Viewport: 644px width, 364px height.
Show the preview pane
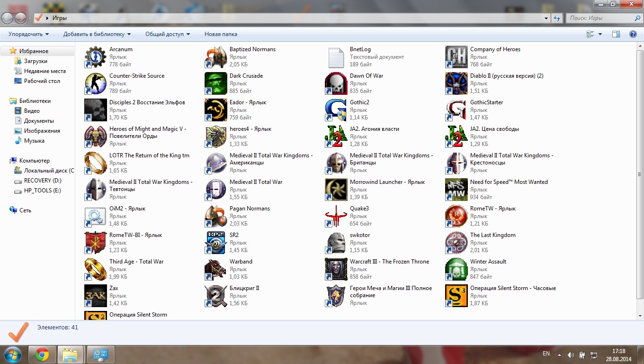click(x=616, y=34)
